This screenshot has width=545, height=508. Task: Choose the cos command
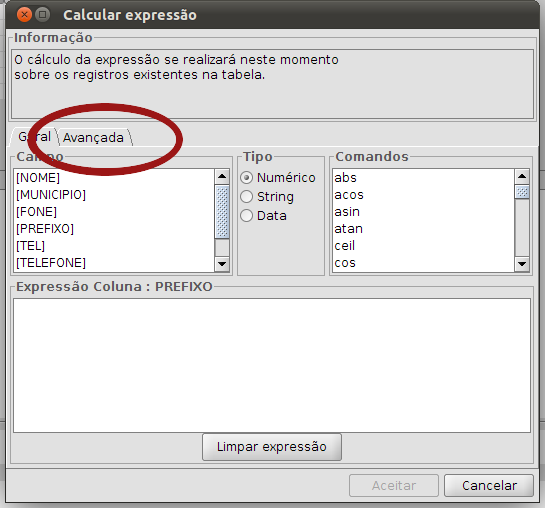(423, 263)
